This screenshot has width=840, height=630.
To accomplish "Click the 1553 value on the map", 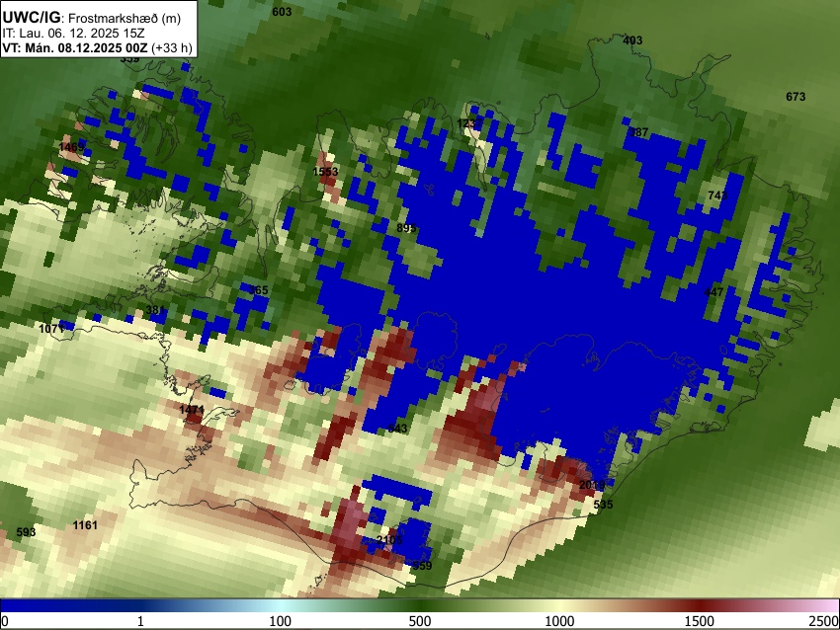I will pos(325,171).
